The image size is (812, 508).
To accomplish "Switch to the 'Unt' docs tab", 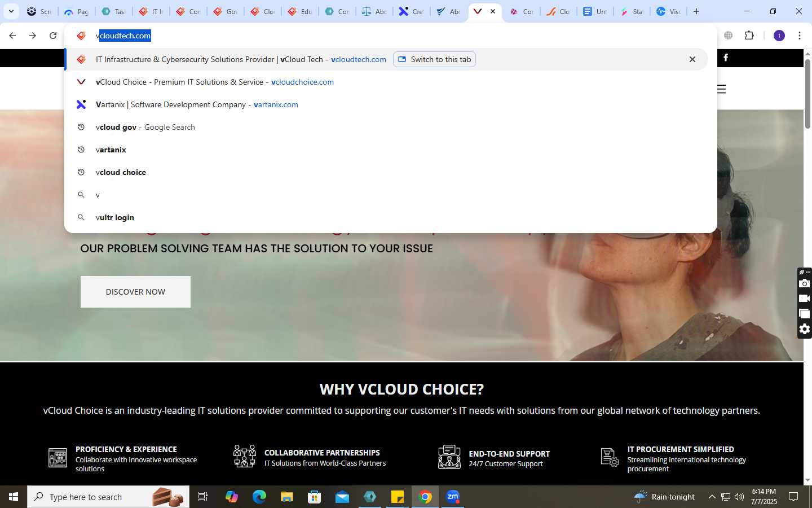I will 595,11.
